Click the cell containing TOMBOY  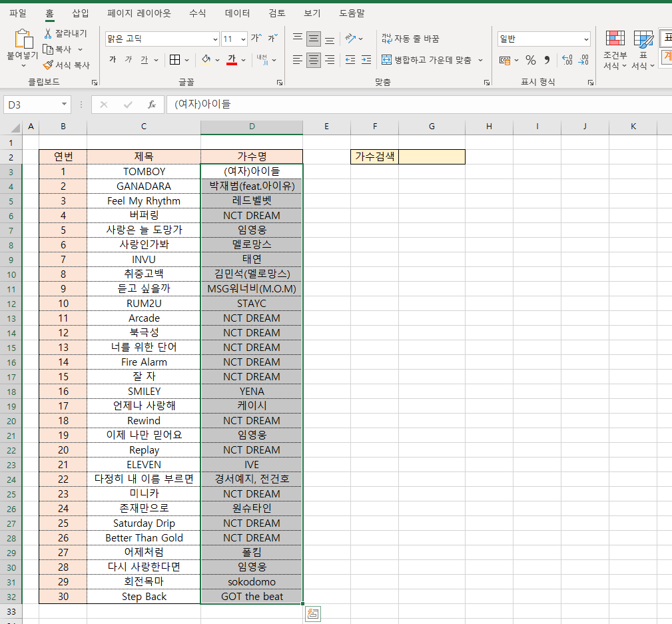click(144, 171)
